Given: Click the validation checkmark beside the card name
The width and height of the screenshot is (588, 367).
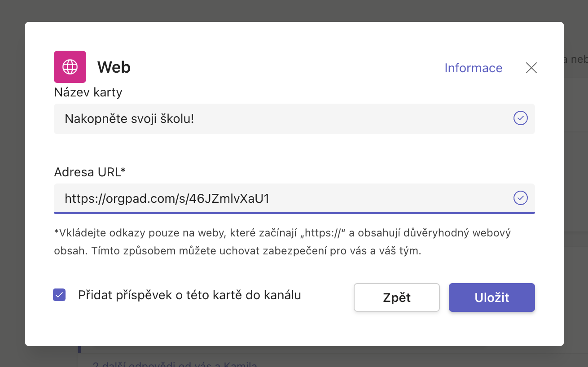Looking at the screenshot, I should (520, 118).
